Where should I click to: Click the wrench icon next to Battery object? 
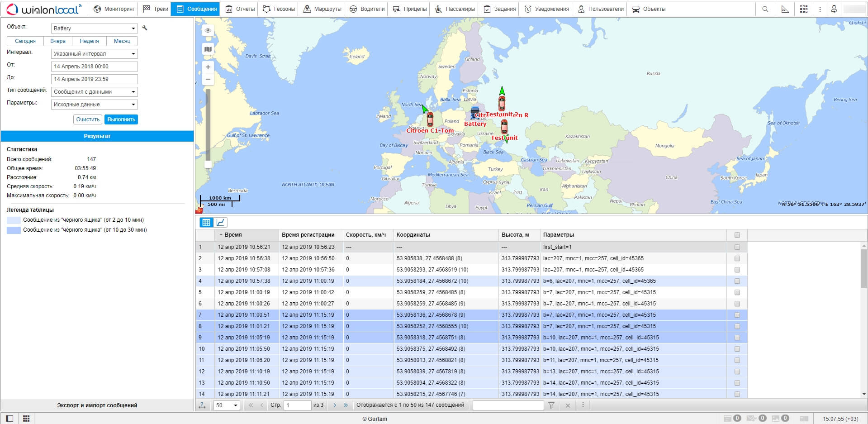pos(145,28)
